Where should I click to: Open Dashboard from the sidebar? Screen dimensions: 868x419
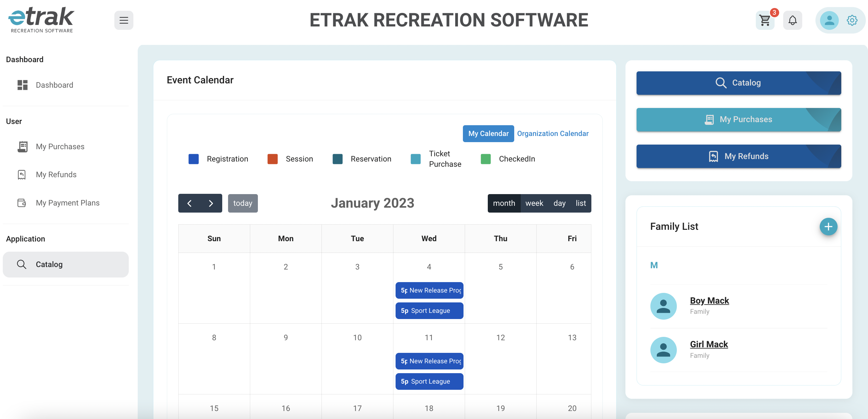coord(66,85)
